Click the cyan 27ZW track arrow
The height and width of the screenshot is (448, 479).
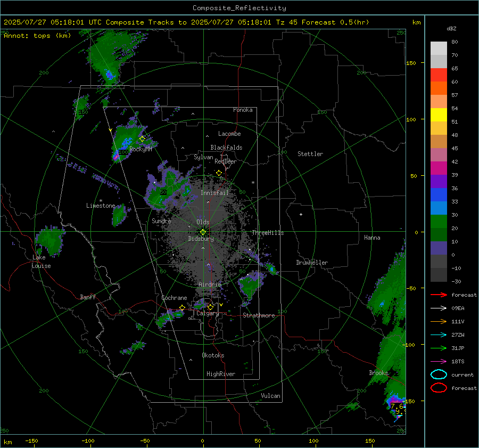coord(439,335)
